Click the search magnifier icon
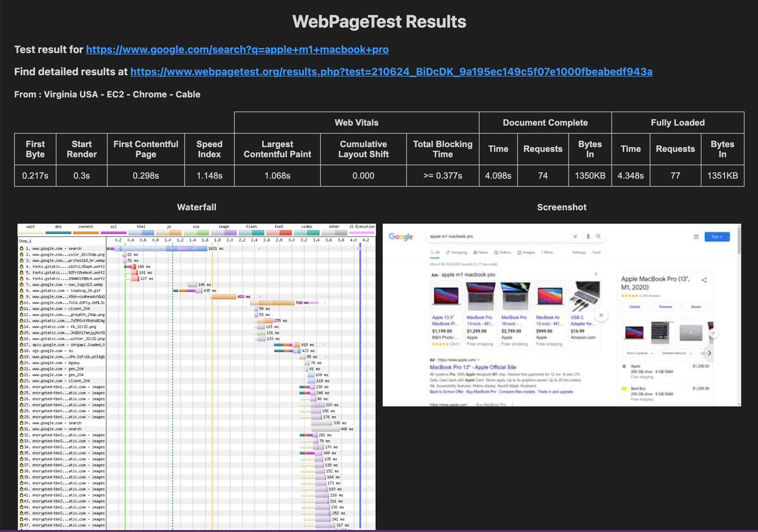Image resolution: width=758 pixels, height=532 pixels. (598, 236)
